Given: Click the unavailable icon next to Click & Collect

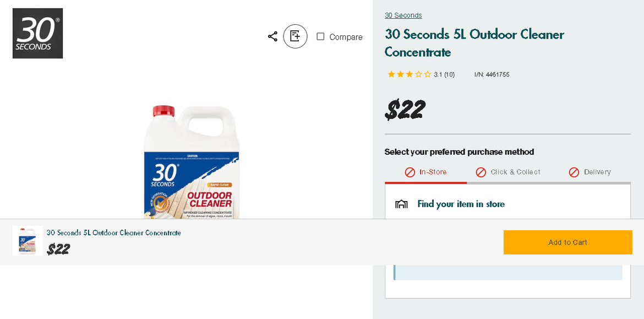Looking at the screenshot, I should click(481, 171).
